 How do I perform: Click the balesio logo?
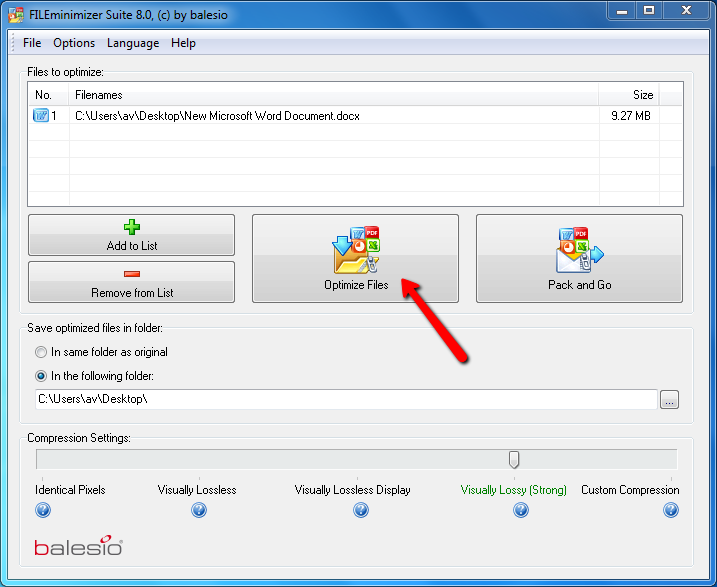(x=79, y=546)
